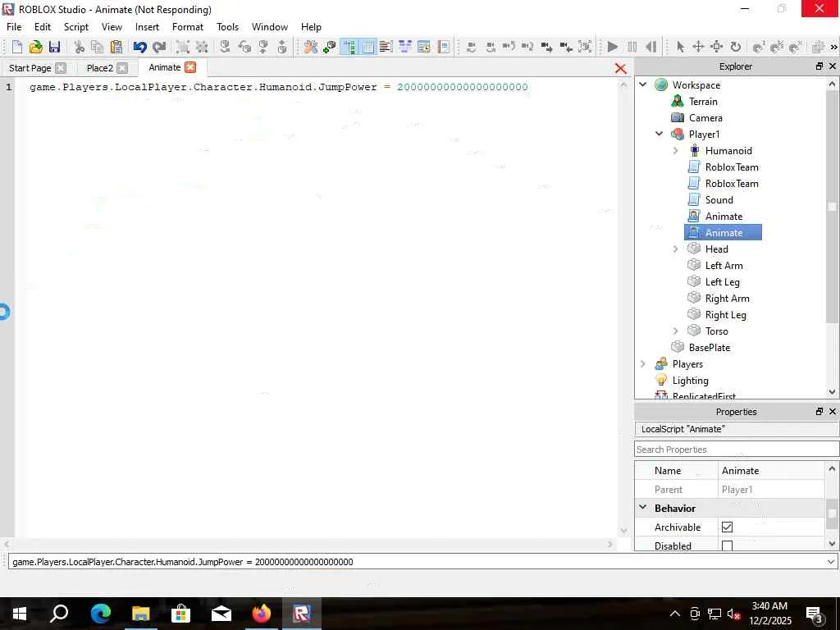This screenshot has height=630, width=840.
Task: Click the Ungroup selection icon
Action: 202,47
